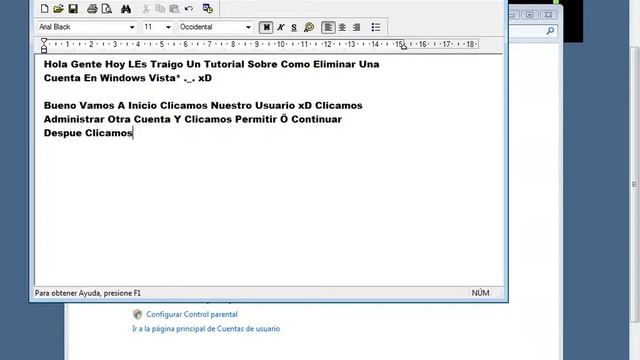Open the Configurar Control parental link
This screenshot has height=360, width=640.
192,314
